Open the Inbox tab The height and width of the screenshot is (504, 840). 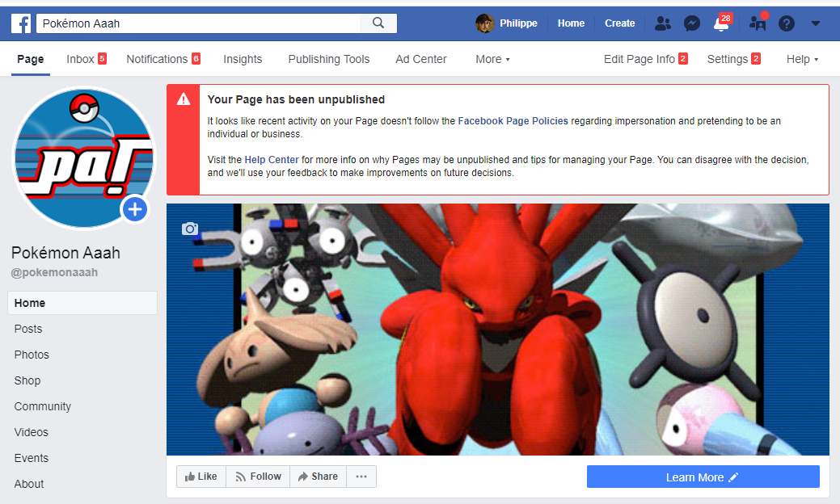coord(87,59)
